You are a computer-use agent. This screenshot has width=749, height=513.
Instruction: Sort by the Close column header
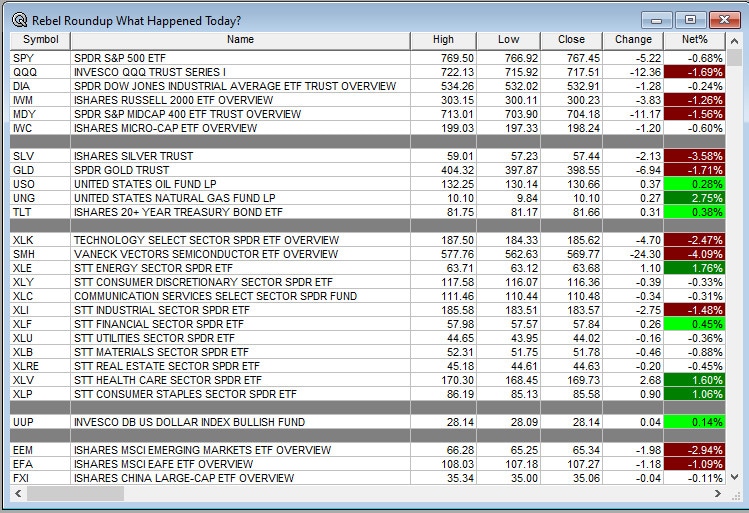(571, 40)
